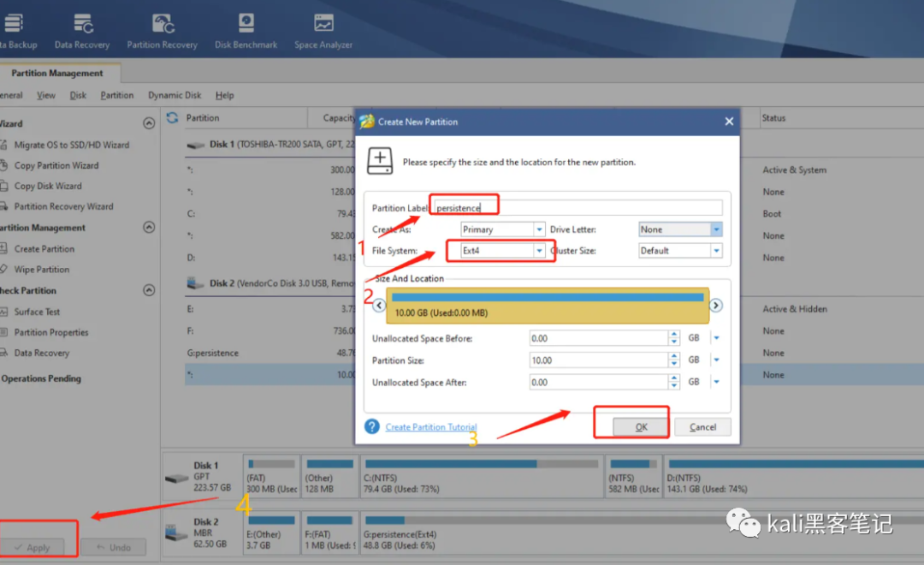Click the 10.00 GB partition size bar
The height and width of the screenshot is (565, 924).
click(548, 306)
